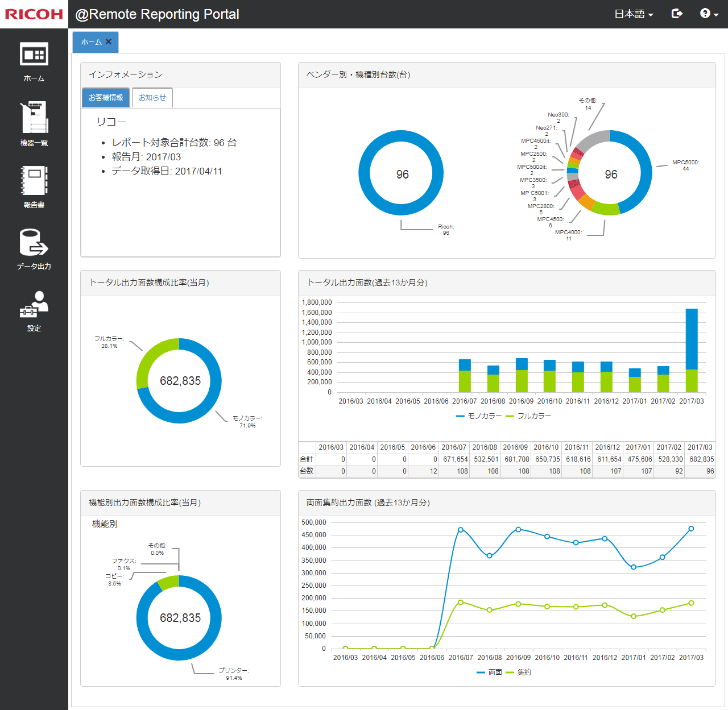Close the ホーム tab with its X
Image resolution: width=728 pixels, height=710 pixels.
108,41
